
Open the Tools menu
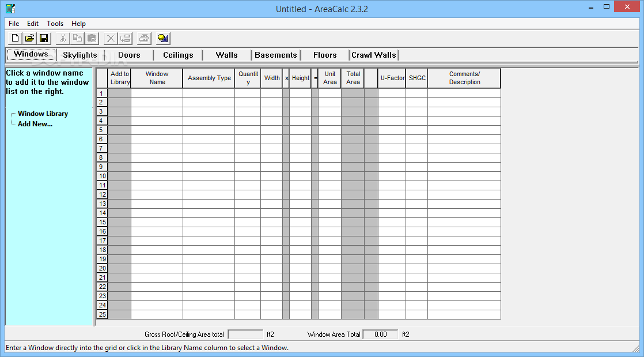click(55, 24)
